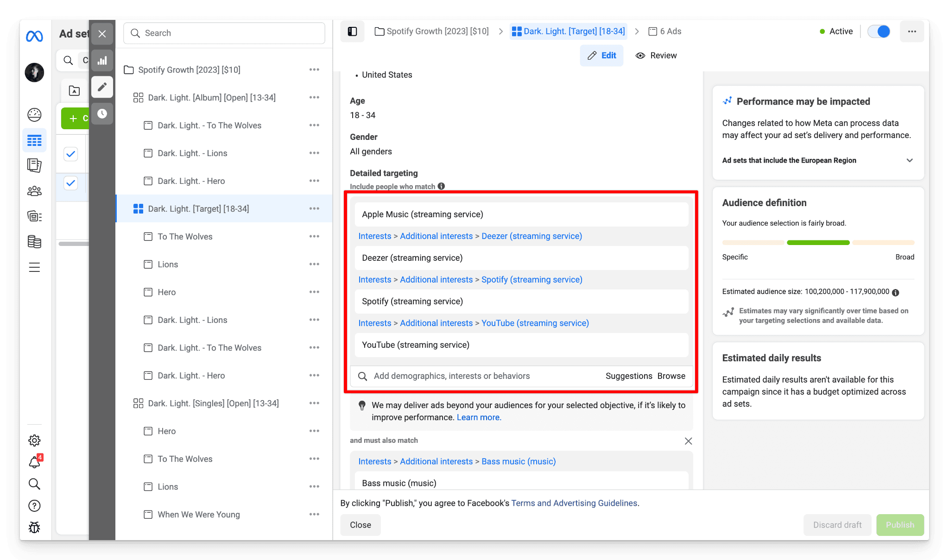949x560 pixels.
Task: Open more options menu next to Active toggle
Action: (911, 31)
